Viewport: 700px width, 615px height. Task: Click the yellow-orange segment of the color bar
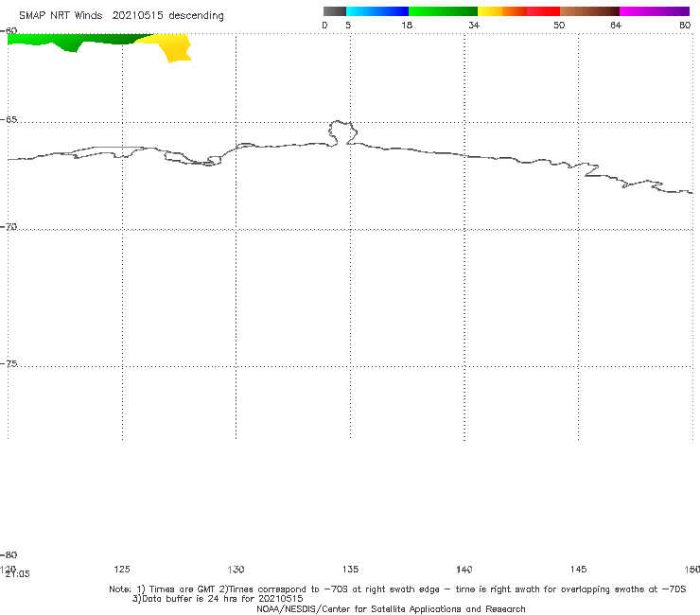click(502, 11)
